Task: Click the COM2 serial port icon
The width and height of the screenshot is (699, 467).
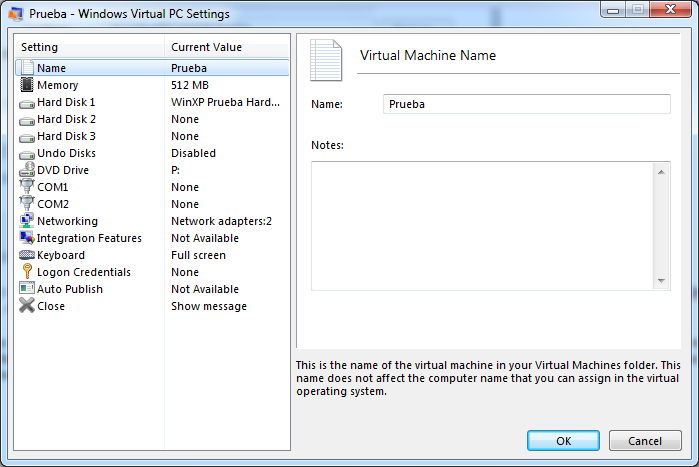Action: (27, 203)
